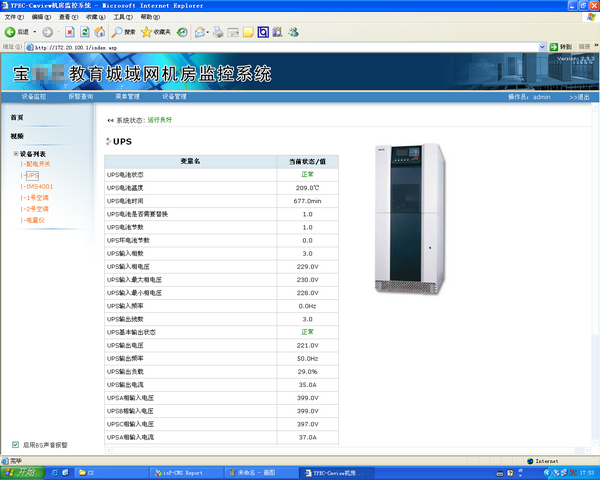The width and height of the screenshot is (600, 480).
Task: Open the 查看 menu
Action: tap(68, 17)
